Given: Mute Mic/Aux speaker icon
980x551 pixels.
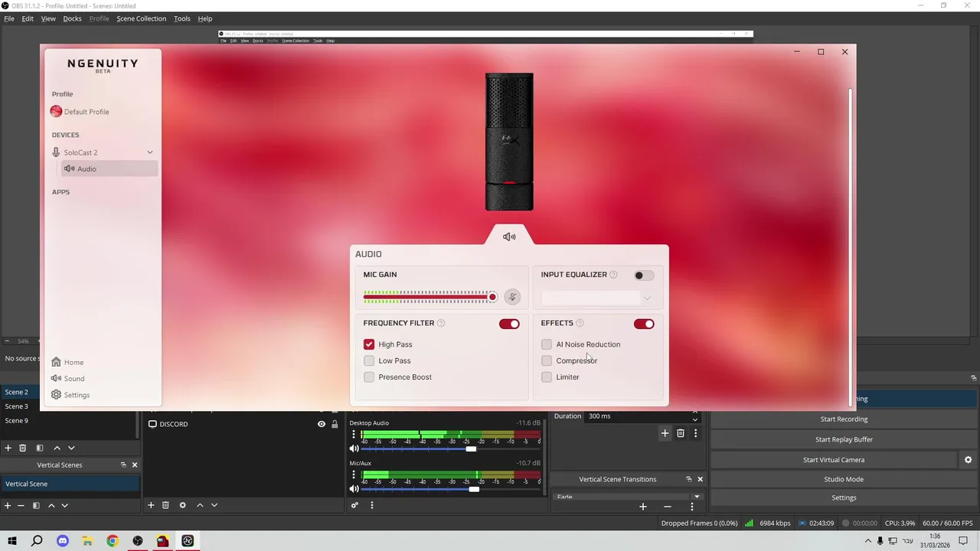Looking at the screenshot, I should click(354, 489).
